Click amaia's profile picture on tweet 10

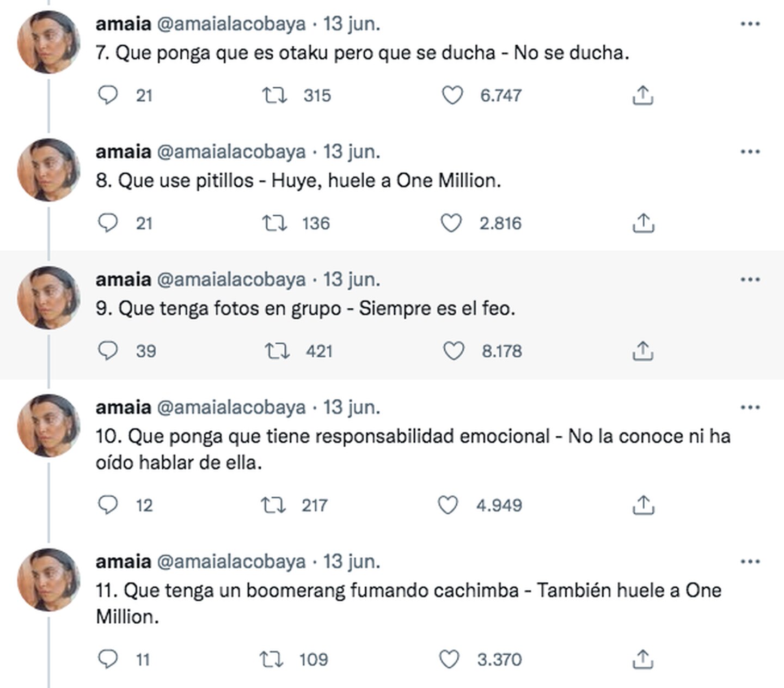48,426
